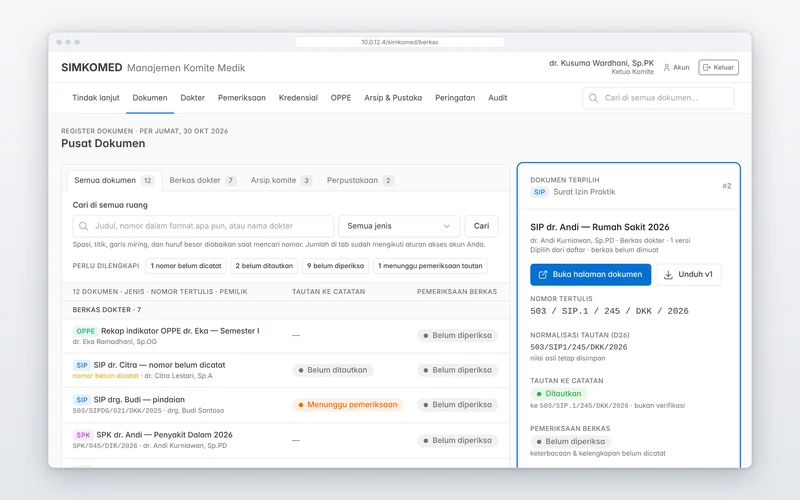Go to the Dokter section

click(x=192, y=98)
